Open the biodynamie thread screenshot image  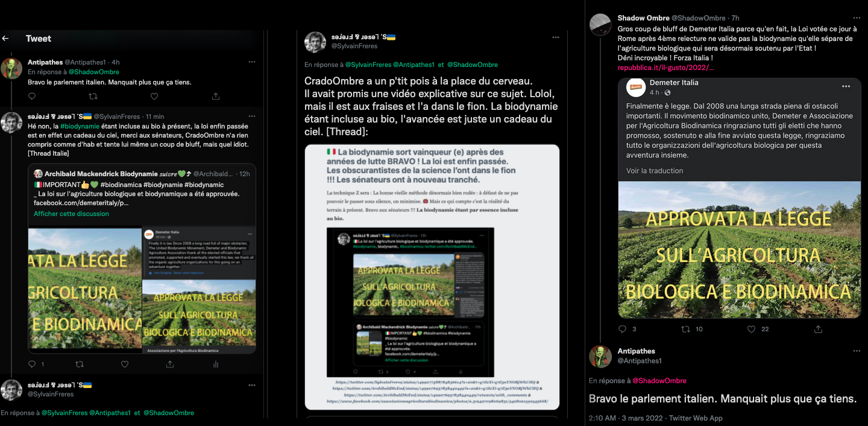(432, 277)
